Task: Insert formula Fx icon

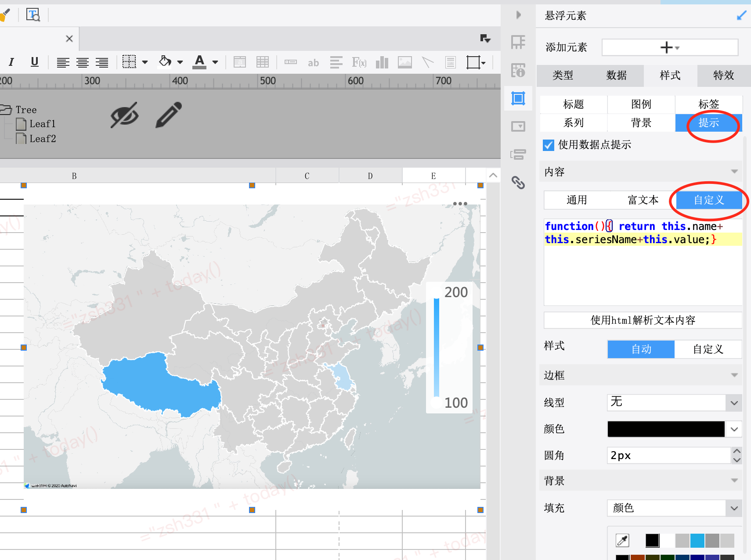Action: coord(359,62)
